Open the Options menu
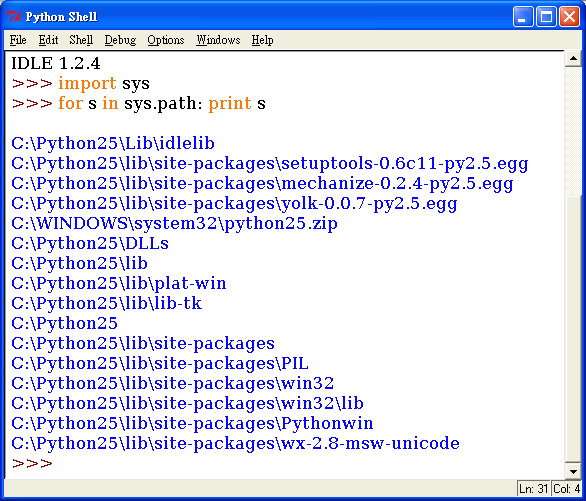Image resolution: width=586 pixels, height=501 pixels. (166, 40)
